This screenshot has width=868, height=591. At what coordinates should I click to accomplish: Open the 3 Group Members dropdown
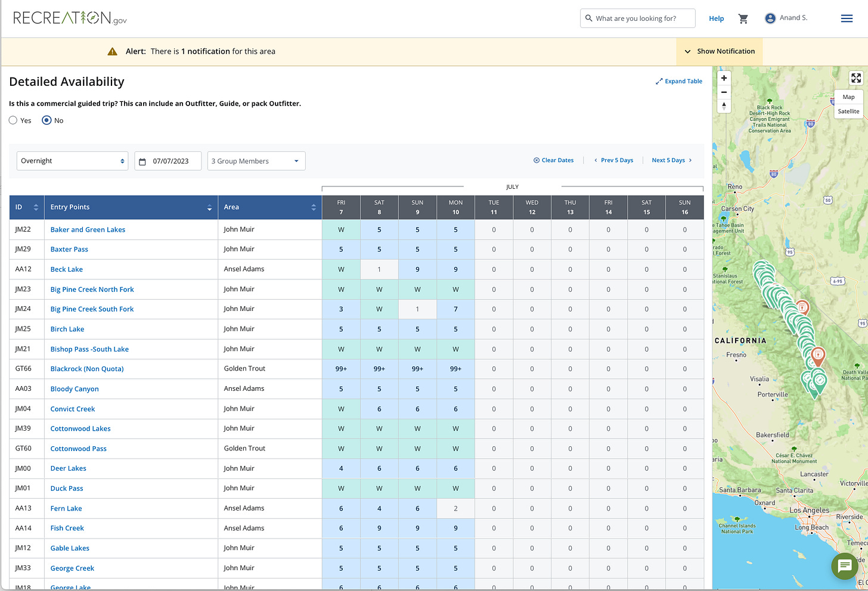point(256,161)
